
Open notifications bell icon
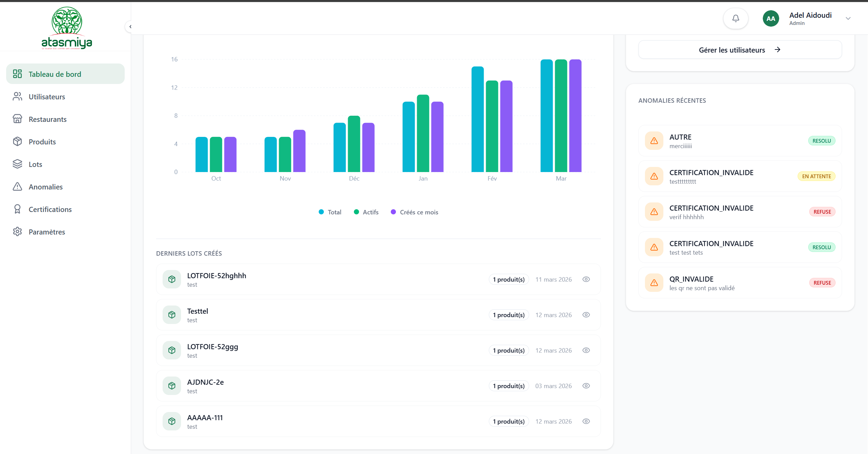(x=735, y=18)
